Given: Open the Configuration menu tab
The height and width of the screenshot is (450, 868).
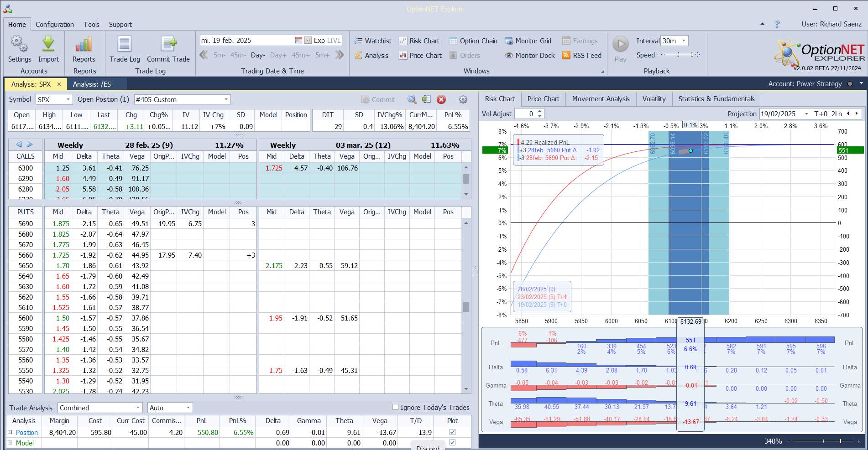Looking at the screenshot, I should (55, 25).
